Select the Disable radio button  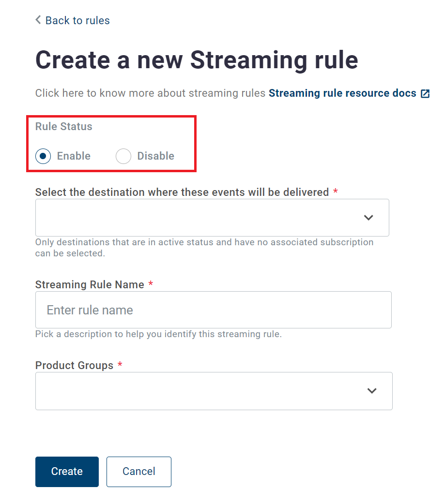click(x=123, y=156)
